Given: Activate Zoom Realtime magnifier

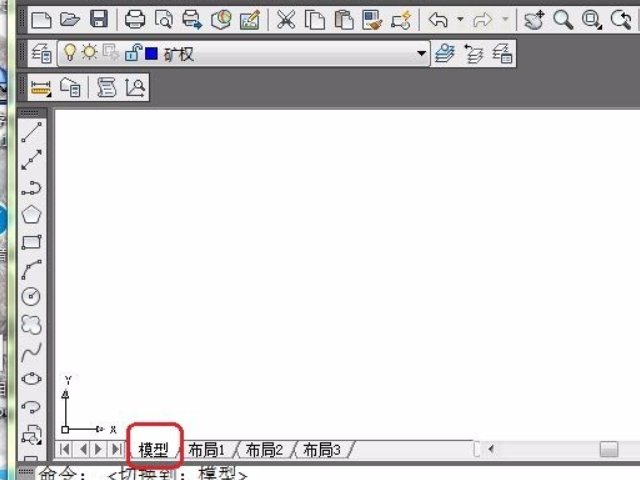Looking at the screenshot, I should (563, 19).
